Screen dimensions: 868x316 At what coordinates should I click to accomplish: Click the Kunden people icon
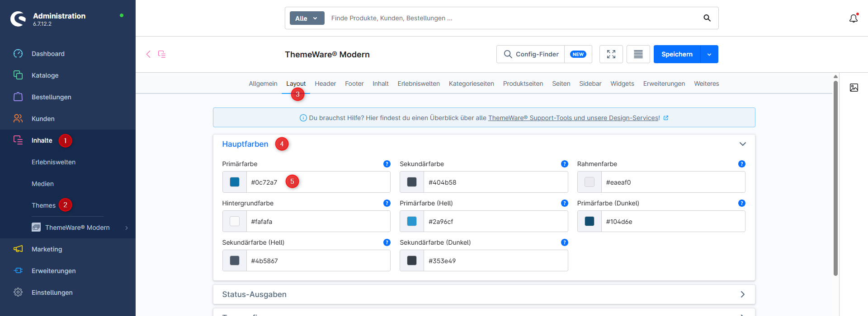pos(18,119)
